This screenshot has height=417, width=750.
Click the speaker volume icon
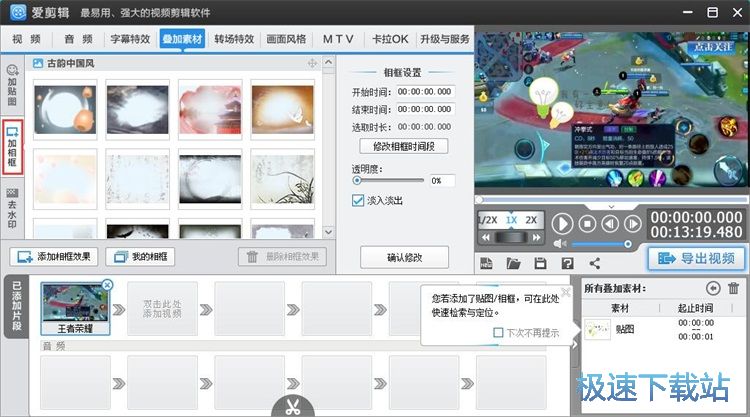coord(559,244)
